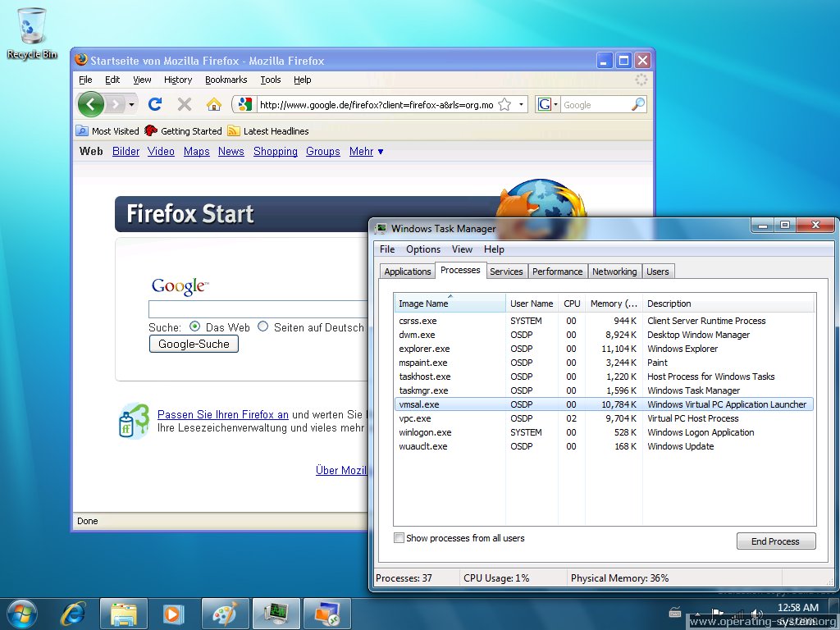Click the Firefox customize paint-can icon
Image resolution: width=840 pixels, height=630 pixels.
(134, 421)
